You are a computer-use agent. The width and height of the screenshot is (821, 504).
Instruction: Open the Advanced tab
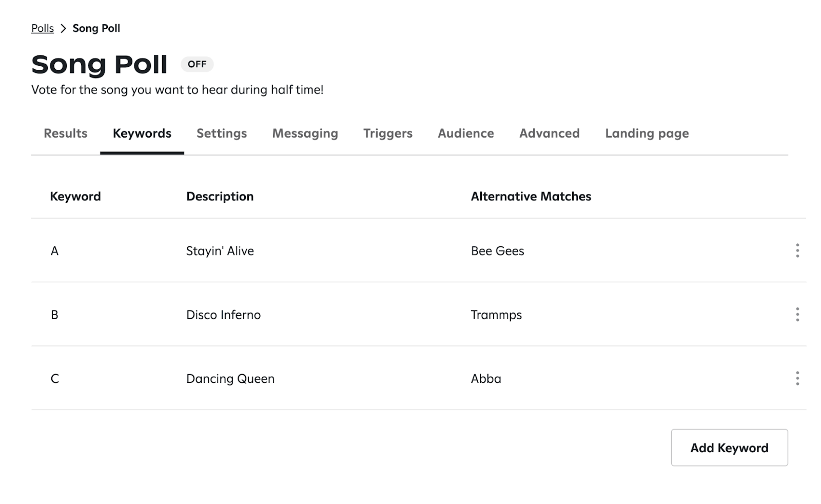pos(549,133)
